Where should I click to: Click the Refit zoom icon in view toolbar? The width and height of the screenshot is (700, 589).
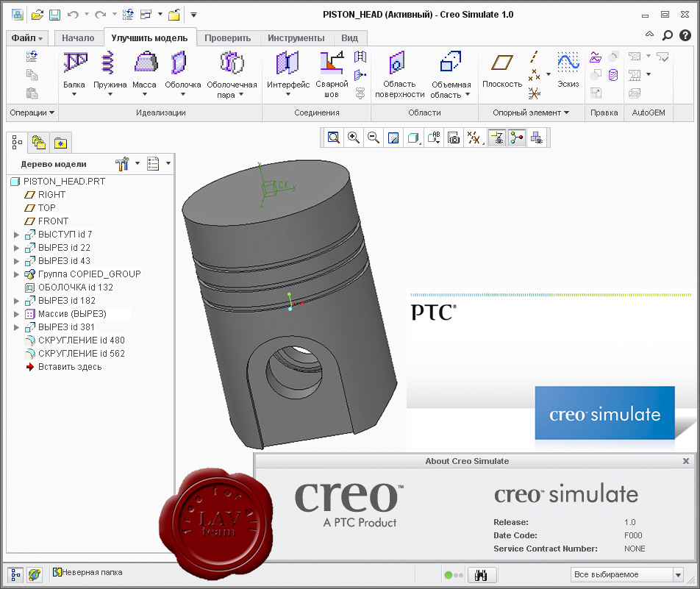pos(333,138)
